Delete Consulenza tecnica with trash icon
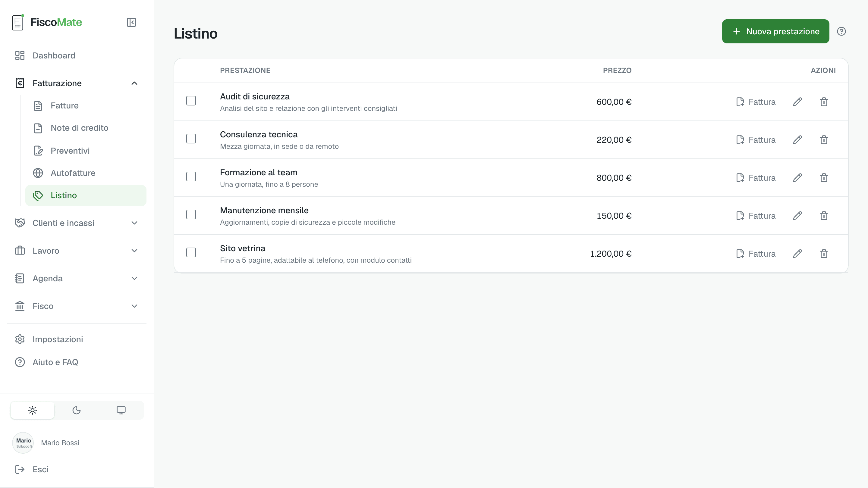 pyautogui.click(x=823, y=140)
